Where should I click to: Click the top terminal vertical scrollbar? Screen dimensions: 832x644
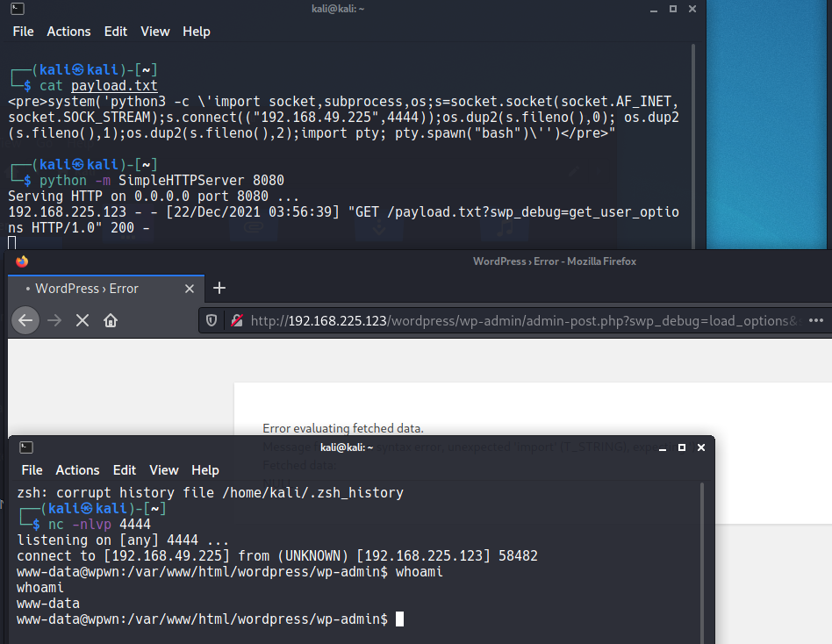(693, 146)
